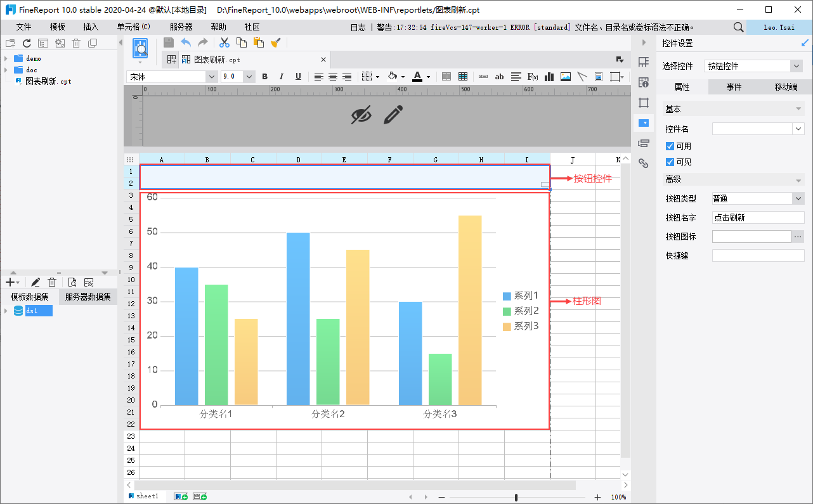Open the hyperlink panel in right sidebar
813x504 pixels.
click(x=644, y=163)
